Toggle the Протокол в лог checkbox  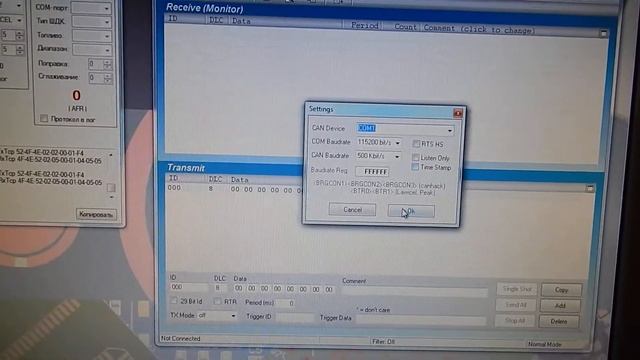click(44, 118)
